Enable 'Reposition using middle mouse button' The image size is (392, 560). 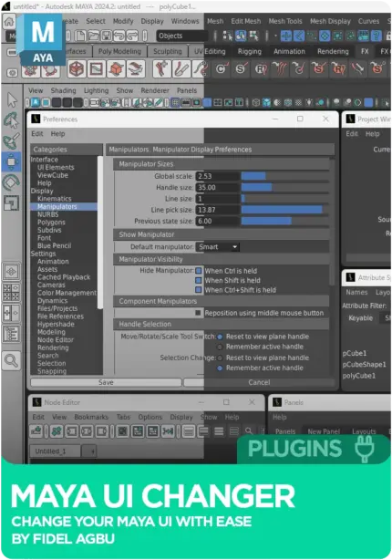(x=198, y=313)
